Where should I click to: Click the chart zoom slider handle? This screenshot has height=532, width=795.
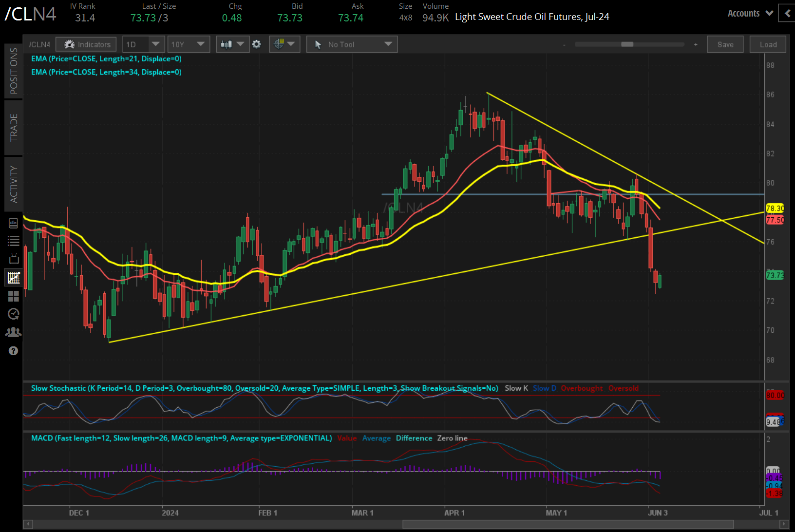pos(627,44)
